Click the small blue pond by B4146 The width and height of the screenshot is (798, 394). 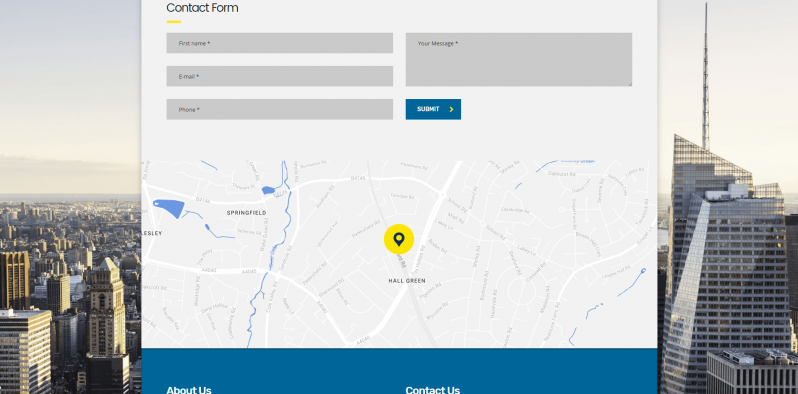pos(268,190)
